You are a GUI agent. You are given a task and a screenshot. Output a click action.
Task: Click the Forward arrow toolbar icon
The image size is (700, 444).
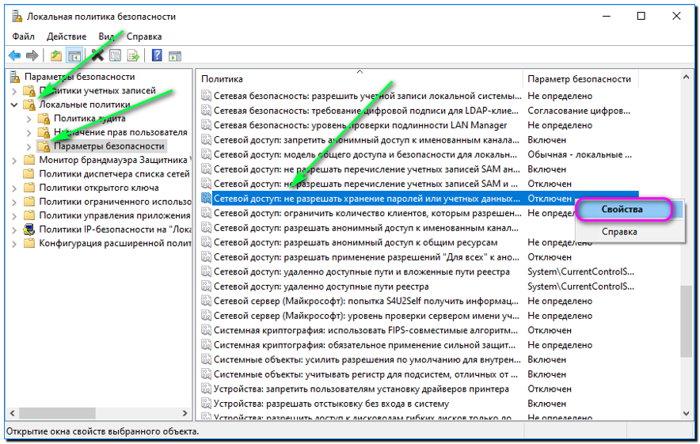click(x=32, y=56)
